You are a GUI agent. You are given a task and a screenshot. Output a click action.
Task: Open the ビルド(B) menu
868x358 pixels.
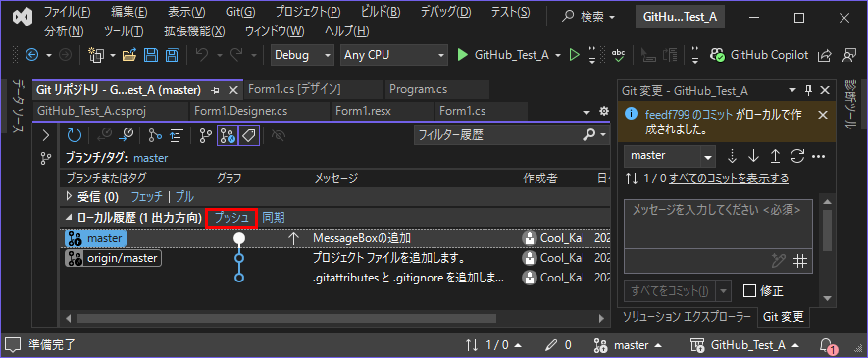[381, 12]
